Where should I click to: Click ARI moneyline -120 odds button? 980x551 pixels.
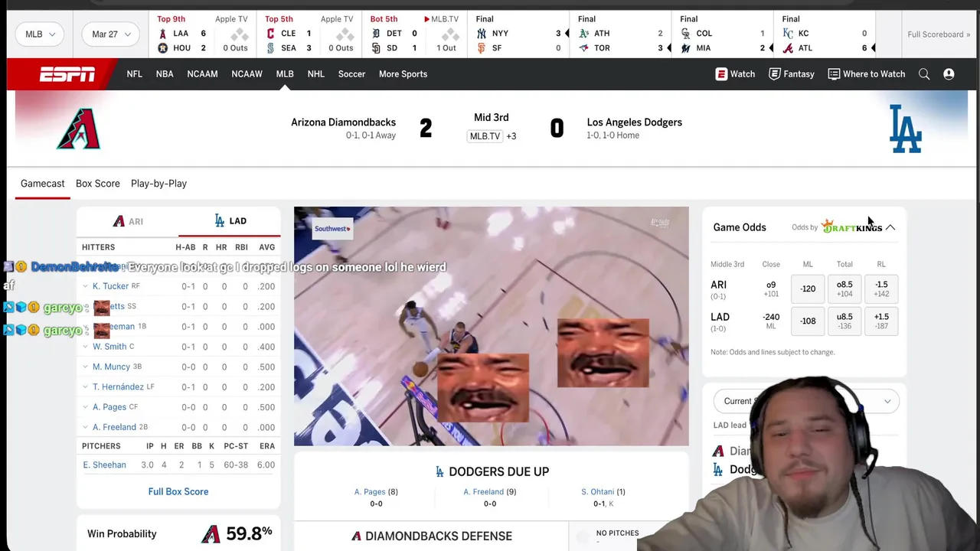[808, 289]
